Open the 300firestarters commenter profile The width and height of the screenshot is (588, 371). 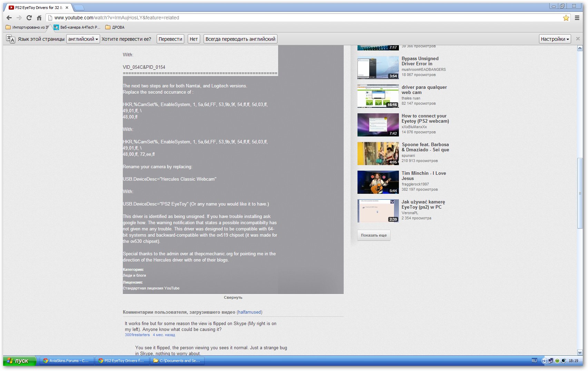[x=137, y=335]
